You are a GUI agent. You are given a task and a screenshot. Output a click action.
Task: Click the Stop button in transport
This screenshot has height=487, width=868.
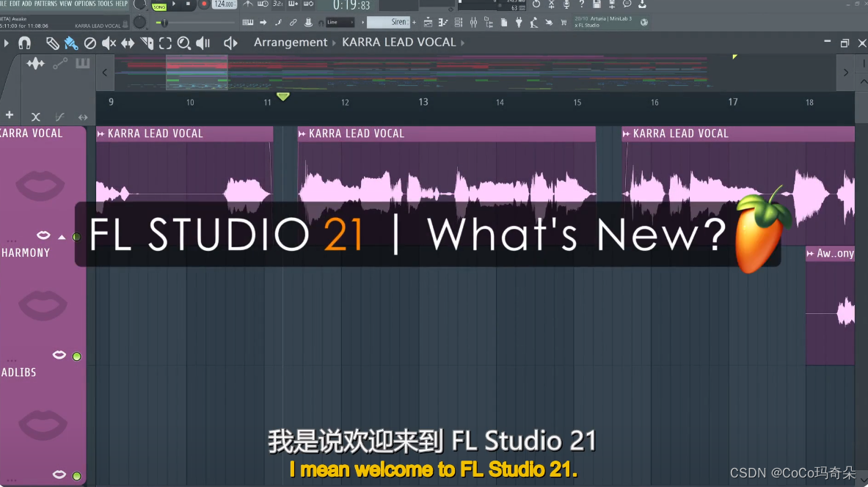coord(189,4)
